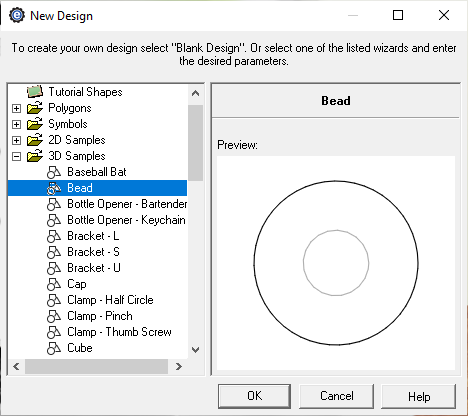Click the shape icon beside Bracket - S
468x416 pixels.
pos(54,252)
